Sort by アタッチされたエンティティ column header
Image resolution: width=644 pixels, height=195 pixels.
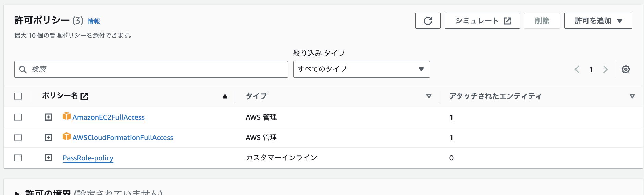point(632,96)
